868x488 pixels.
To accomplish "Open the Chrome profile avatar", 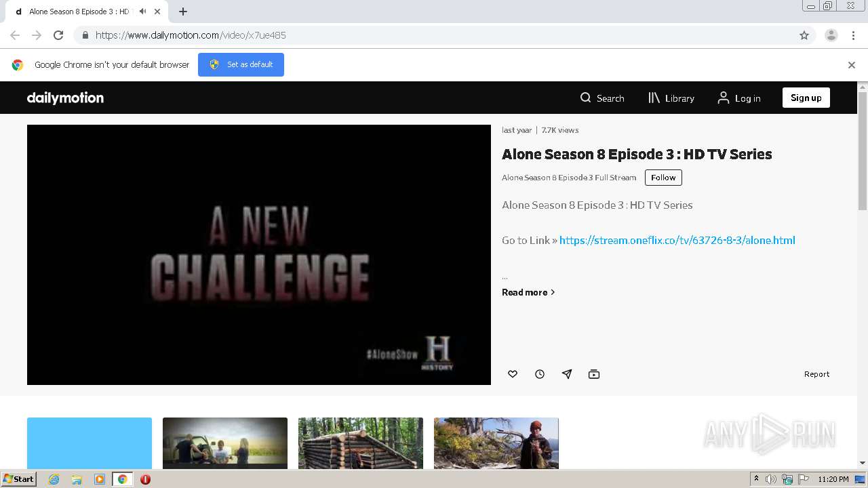I will [x=831, y=35].
